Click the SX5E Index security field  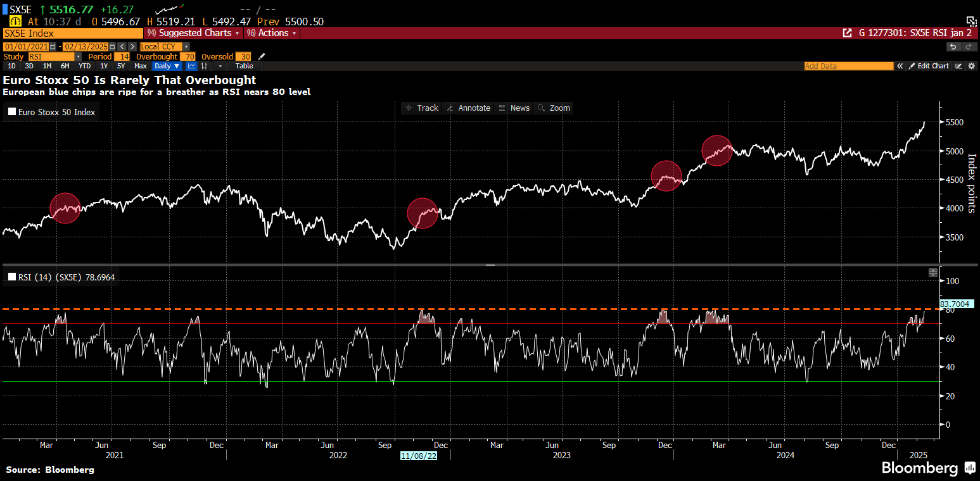click(x=73, y=33)
